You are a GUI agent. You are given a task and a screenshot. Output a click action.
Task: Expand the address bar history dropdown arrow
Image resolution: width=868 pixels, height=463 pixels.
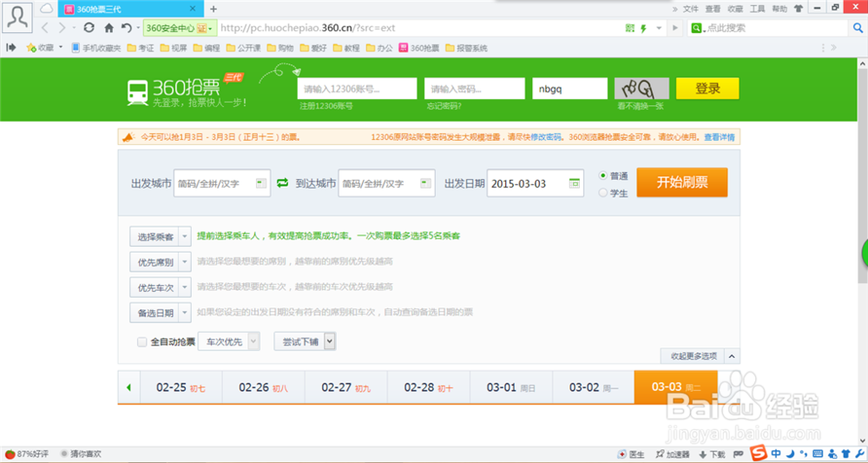click(659, 28)
